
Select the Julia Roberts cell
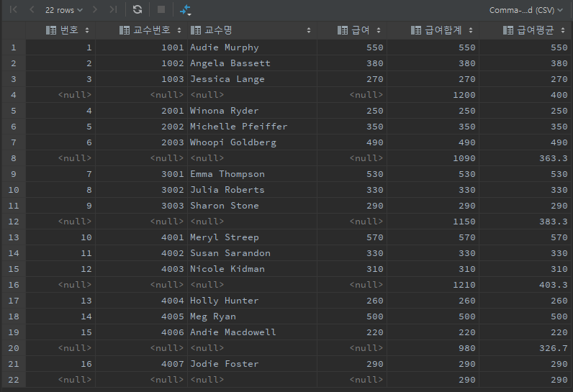(x=252, y=190)
